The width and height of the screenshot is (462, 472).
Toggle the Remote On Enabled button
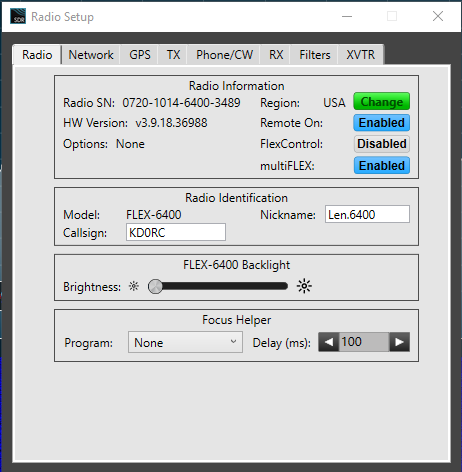coord(382,123)
